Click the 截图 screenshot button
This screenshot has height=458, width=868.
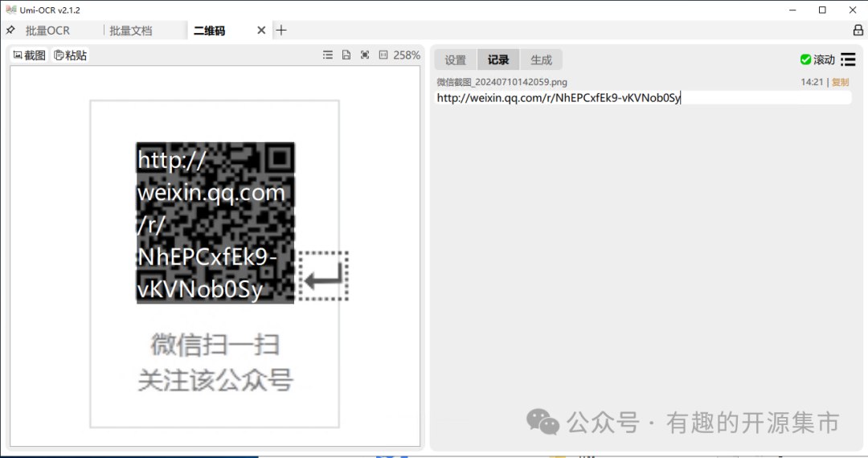tap(30, 55)
